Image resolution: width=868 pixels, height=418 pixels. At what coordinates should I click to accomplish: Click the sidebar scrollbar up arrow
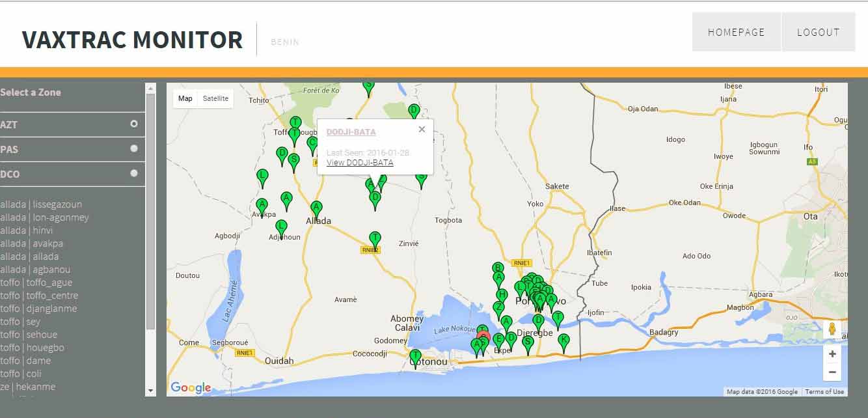[x=151, y=88]
